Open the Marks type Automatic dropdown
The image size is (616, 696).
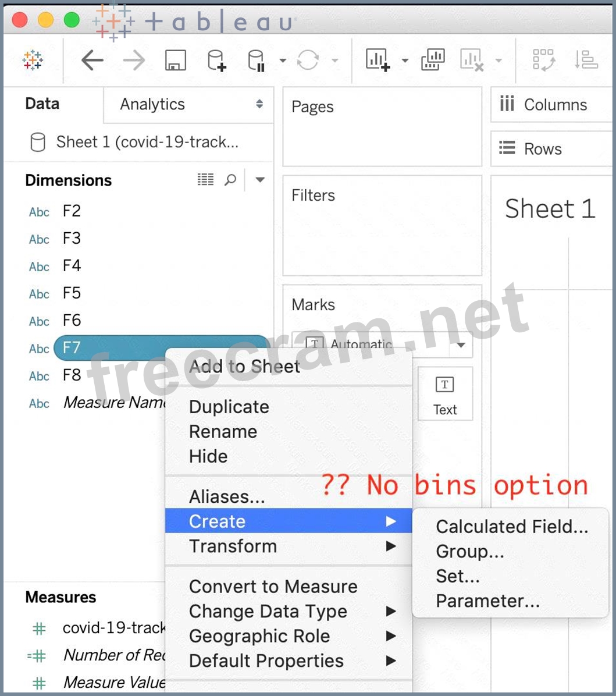pos(461,345)
